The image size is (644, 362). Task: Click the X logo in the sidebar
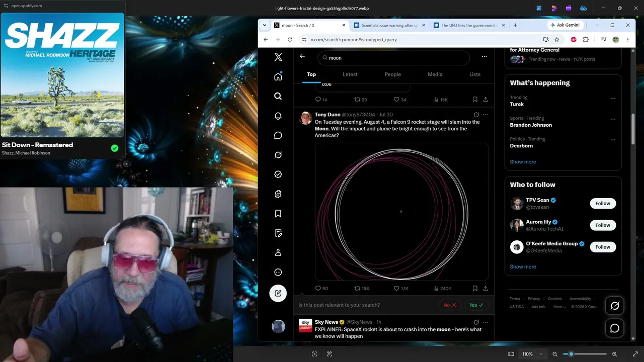[278, 57]
